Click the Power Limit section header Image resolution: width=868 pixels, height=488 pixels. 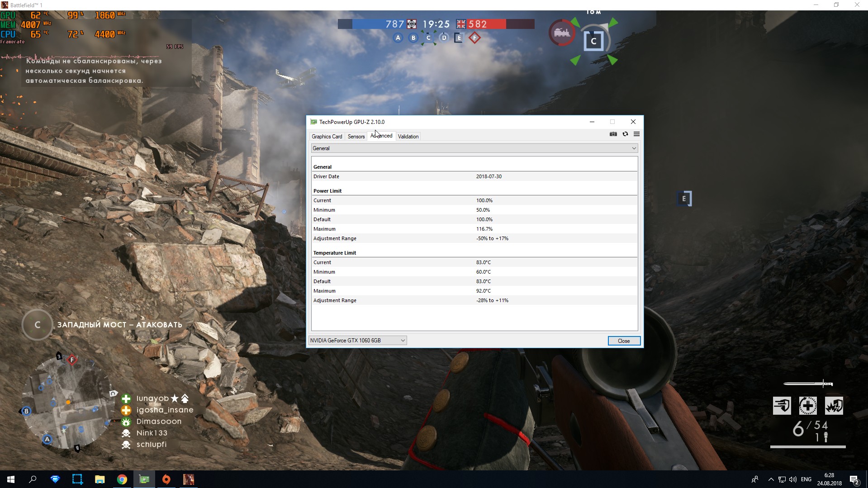(327, 191)
